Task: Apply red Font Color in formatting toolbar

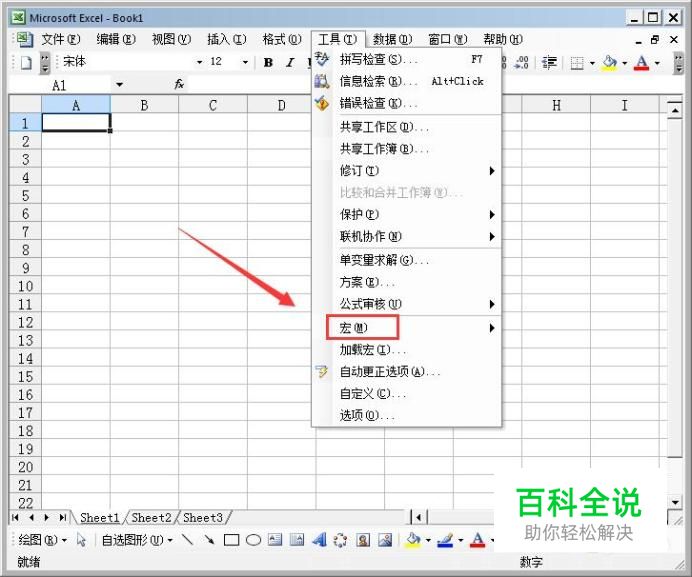Action: (x=641, y=63)
